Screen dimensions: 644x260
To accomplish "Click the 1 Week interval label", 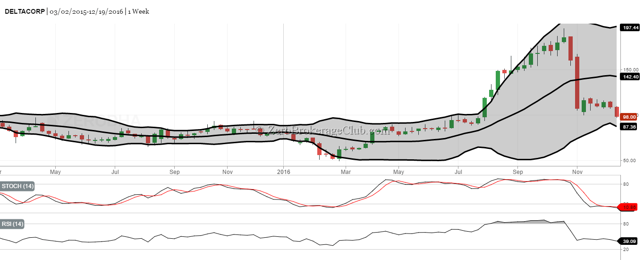I will coord(138,11).
